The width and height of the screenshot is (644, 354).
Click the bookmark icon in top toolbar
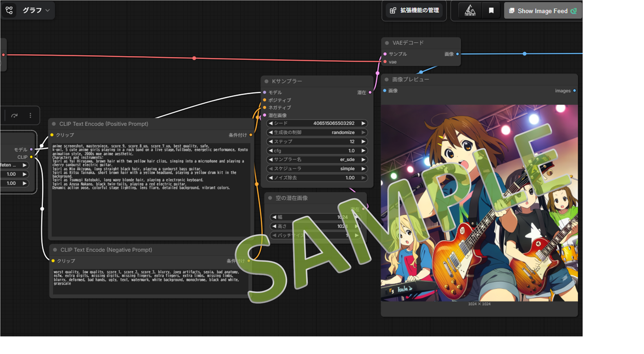tap(491, 11)
